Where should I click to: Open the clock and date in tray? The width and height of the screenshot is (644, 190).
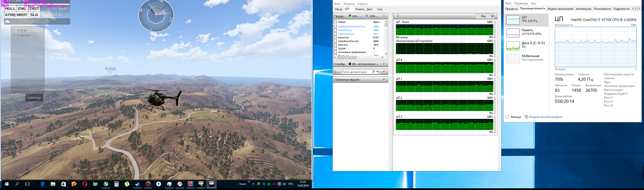coord(303,184)
